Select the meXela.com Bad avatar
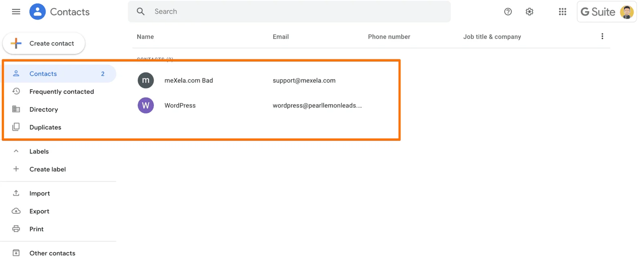 pos(146,80)
